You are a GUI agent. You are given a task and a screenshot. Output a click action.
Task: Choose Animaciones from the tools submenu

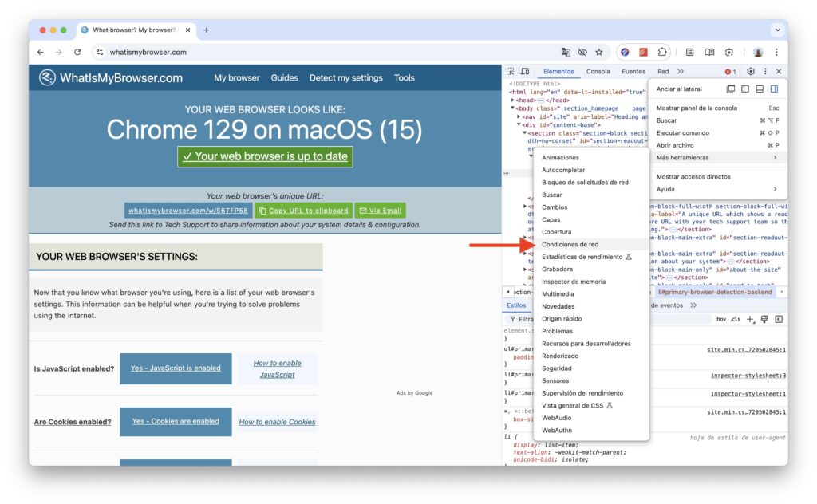(591, 158)
